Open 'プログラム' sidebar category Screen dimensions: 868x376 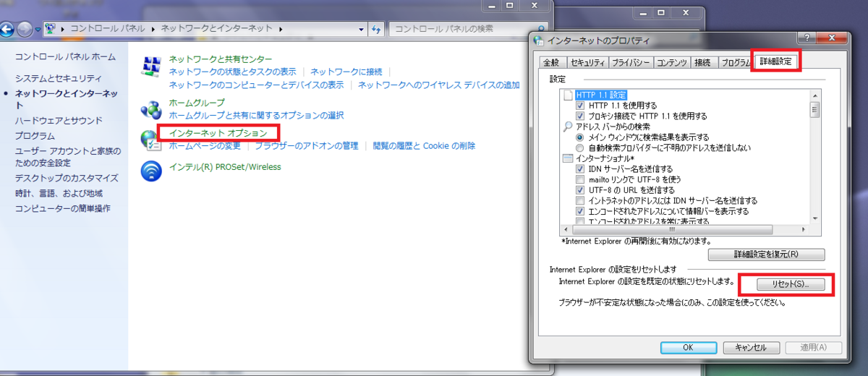click(35, 136)
